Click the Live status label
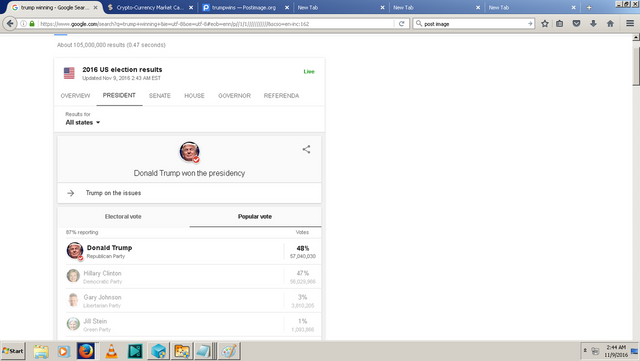This screenshot has height=361, width=640. pos(309,71)
